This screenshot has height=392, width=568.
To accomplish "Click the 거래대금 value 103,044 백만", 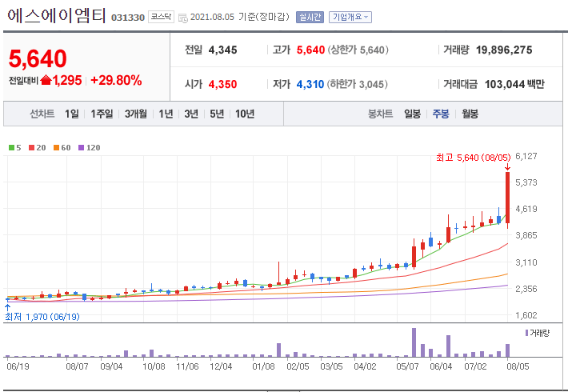I will coord(514,85).
